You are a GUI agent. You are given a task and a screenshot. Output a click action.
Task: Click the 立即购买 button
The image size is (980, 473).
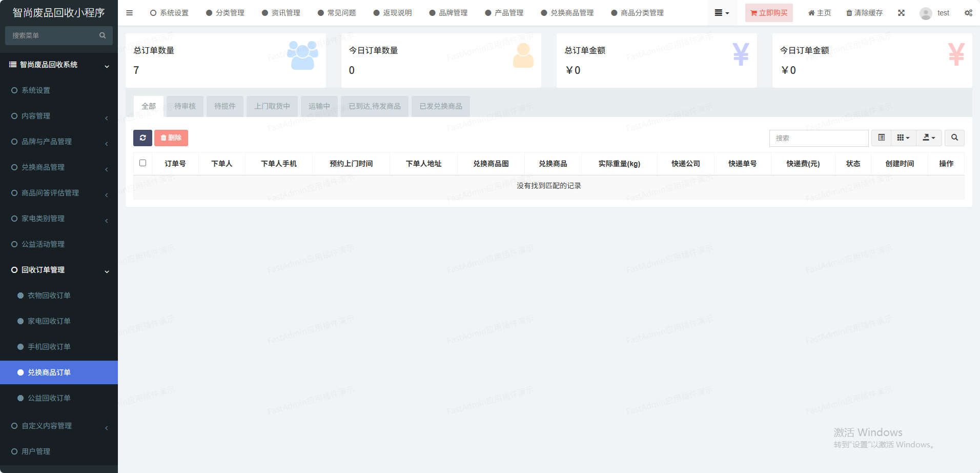(x=769, y=13)
